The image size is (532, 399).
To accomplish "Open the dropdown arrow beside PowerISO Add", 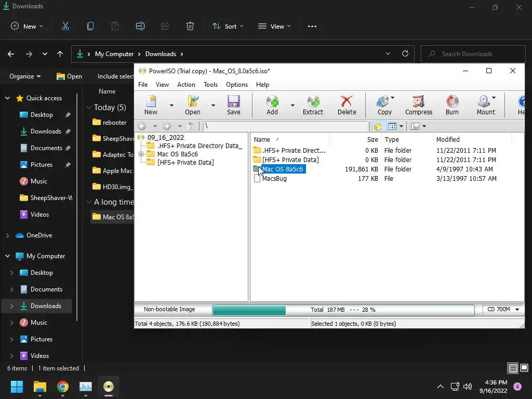I will pyautogui.click(x=292, y=105).
